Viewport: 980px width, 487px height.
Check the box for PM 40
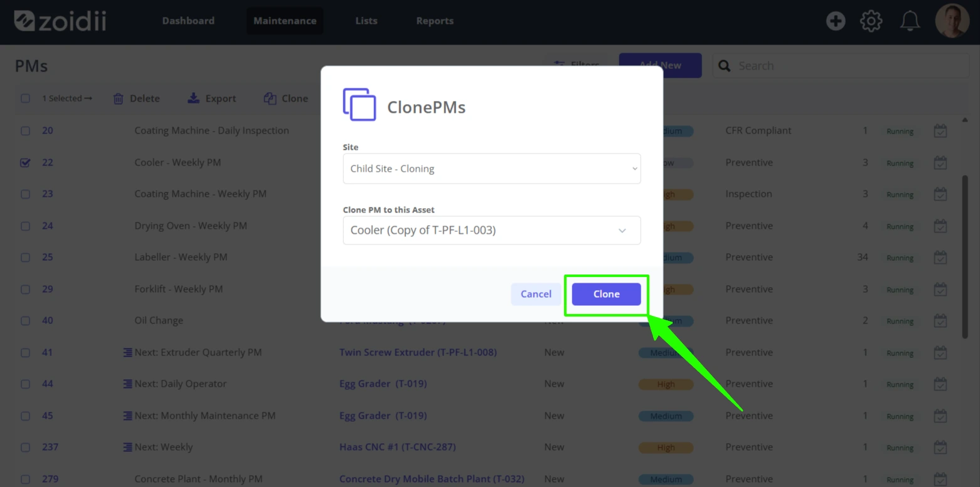[25, 321]
